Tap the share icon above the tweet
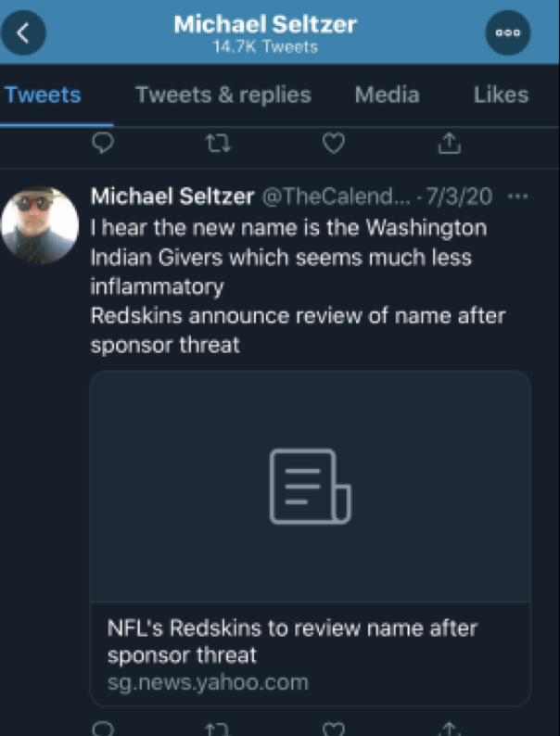Viewport: 560px width, 736px height. [449, 143]
